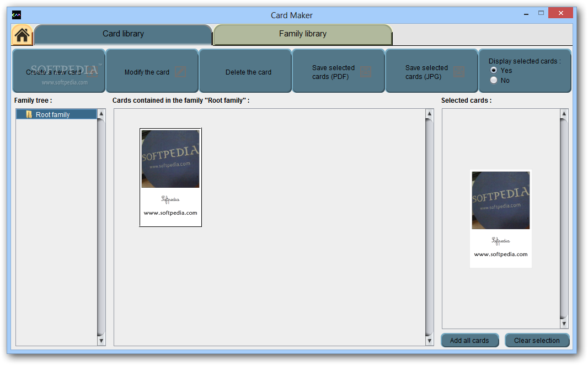Click the Softpedia card in Selected cards
Viewport: 588px width, 365px height.
(501, 219)
